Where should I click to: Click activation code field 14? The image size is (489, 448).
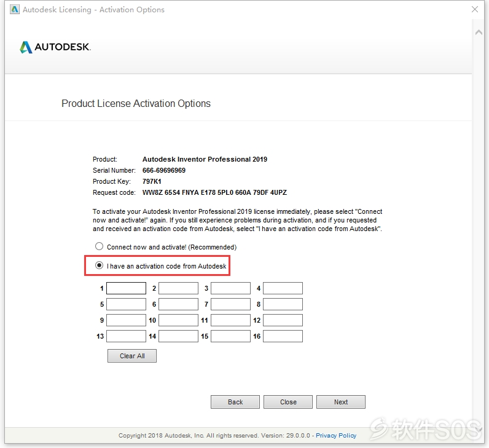178,336
